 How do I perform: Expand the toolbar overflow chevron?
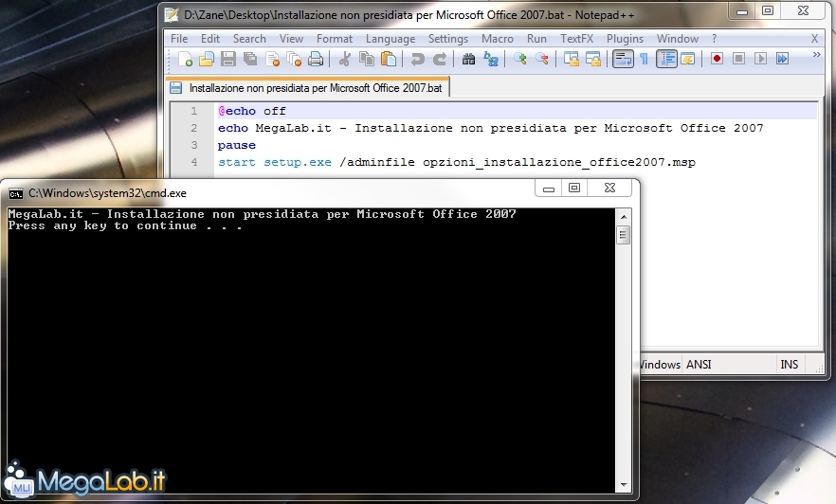point(816,56)
